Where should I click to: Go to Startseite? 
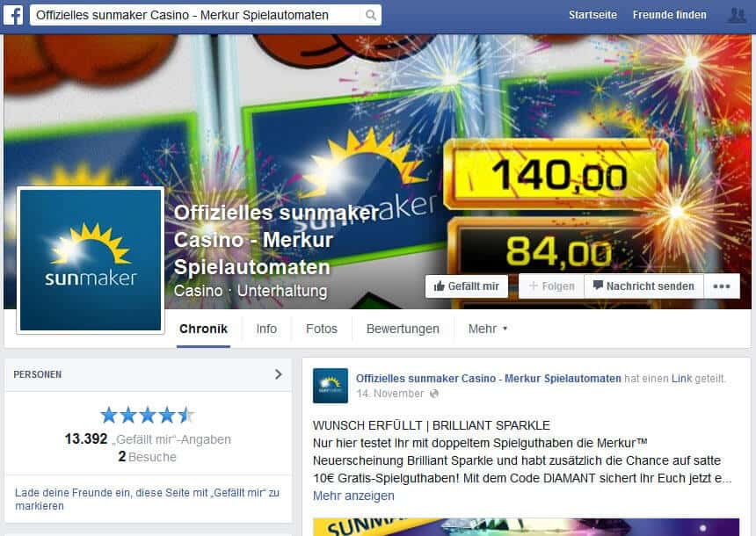(x=592, y=15)
